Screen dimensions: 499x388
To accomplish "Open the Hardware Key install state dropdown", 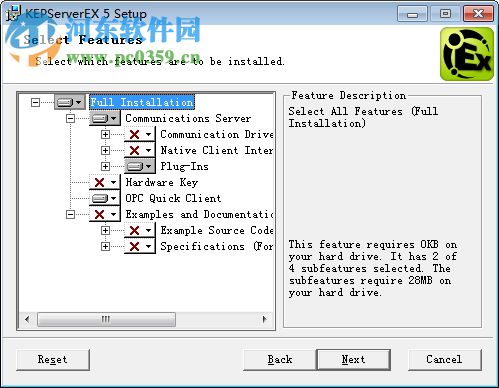I will pyautogui.click(x=105, y=182).
